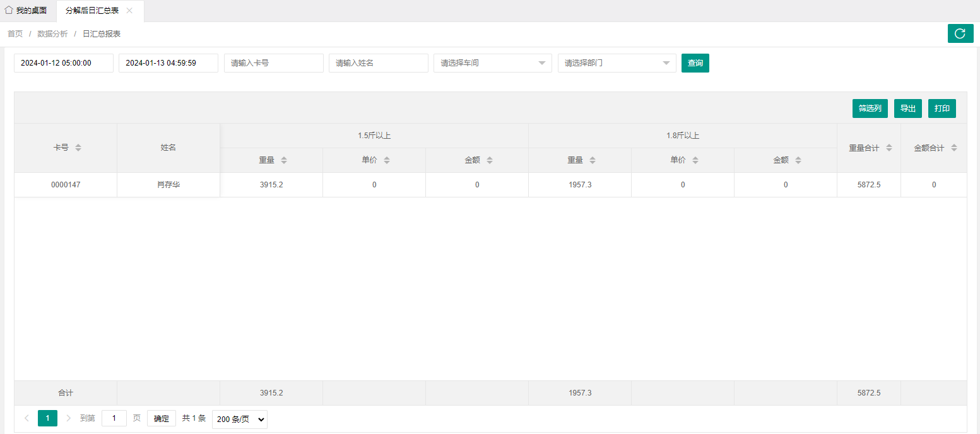Open the 请选择部门 dropdown
The height and width of the screenshot is (434, 980).
(617, 63)
